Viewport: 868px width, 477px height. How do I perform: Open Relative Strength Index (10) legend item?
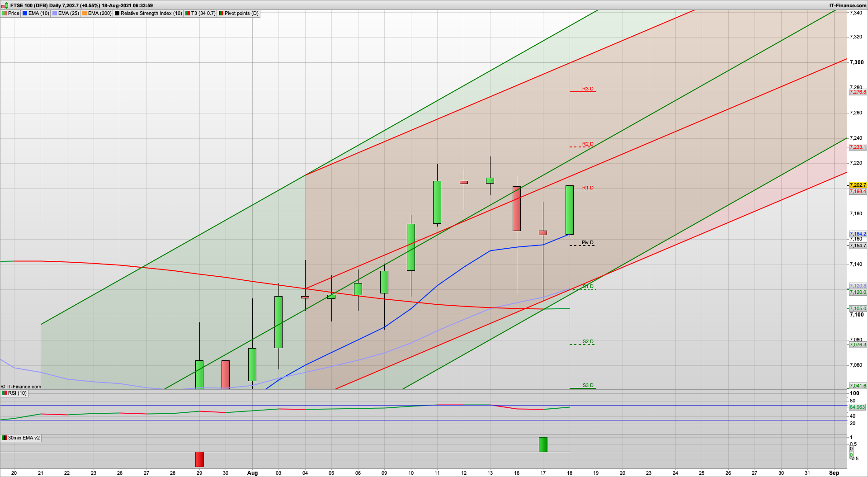click(148, 13)
